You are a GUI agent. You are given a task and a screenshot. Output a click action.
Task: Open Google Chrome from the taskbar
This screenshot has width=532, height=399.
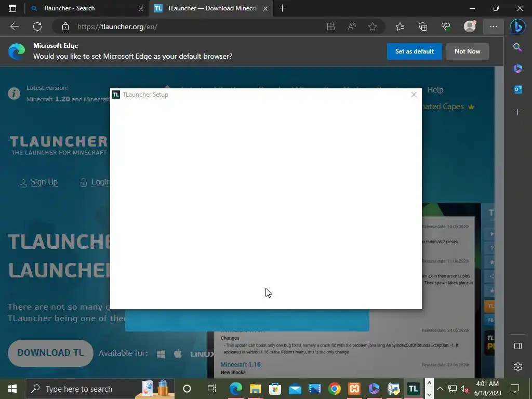(x=335, y=389)
